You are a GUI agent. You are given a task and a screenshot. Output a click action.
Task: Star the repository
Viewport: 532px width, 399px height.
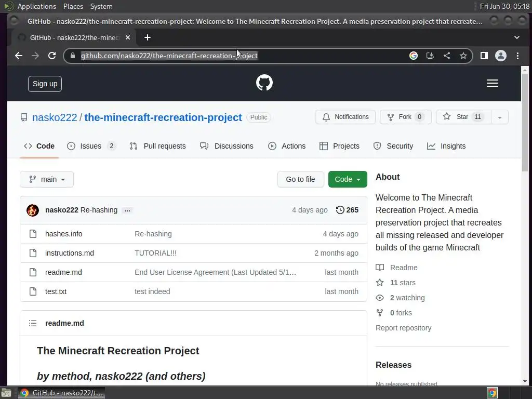(x=463, y=117)
